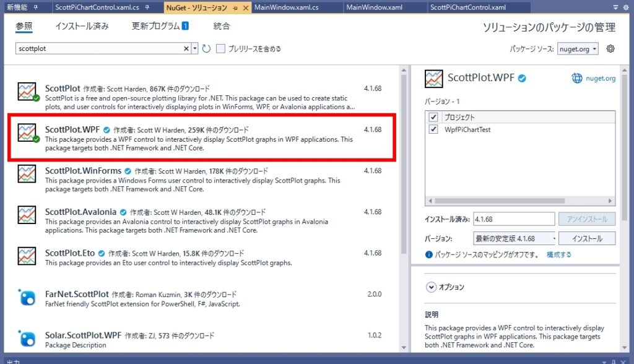The width and height of the screenshot is (634, 364).
Task: Click the refresh icon beside the search box
Action: [206, 48]
